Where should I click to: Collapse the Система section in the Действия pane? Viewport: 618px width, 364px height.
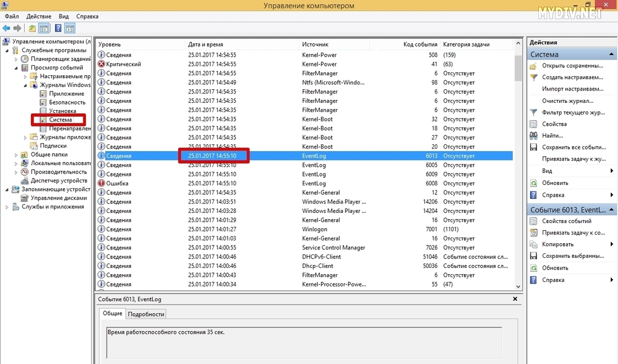tap(611, 54)
